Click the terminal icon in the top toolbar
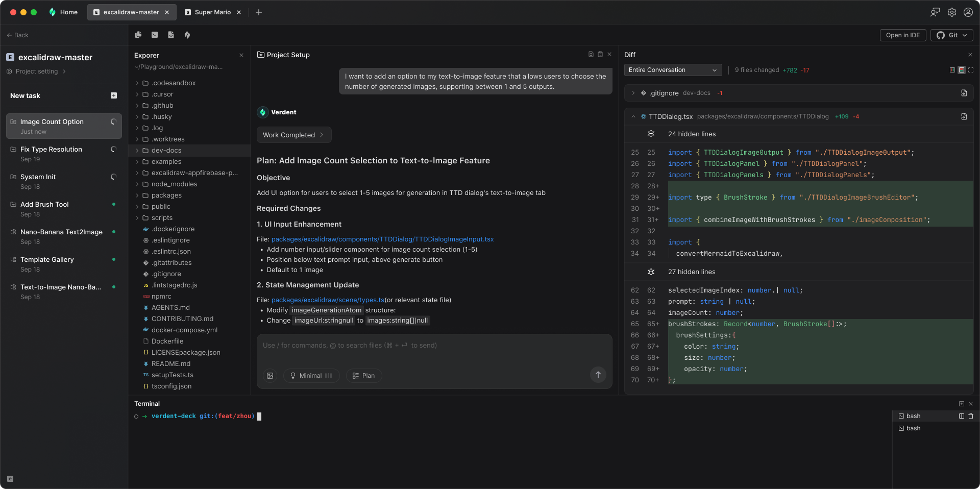 [155, 35]
